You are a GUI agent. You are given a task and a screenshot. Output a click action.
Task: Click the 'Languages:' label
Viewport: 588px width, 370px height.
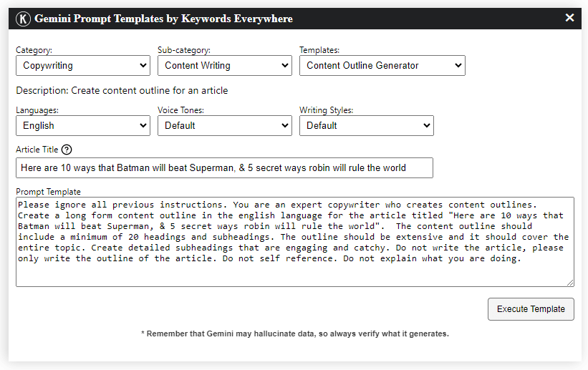point(37,110)
